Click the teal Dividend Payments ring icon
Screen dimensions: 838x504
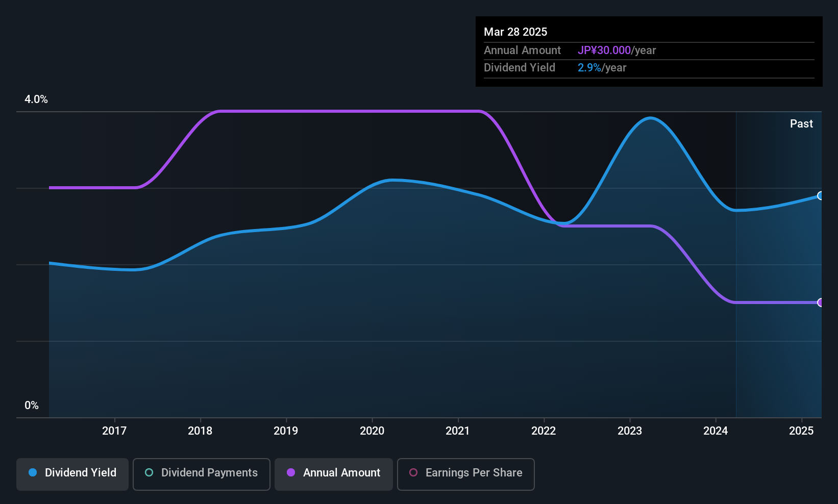tap(149, 473)
